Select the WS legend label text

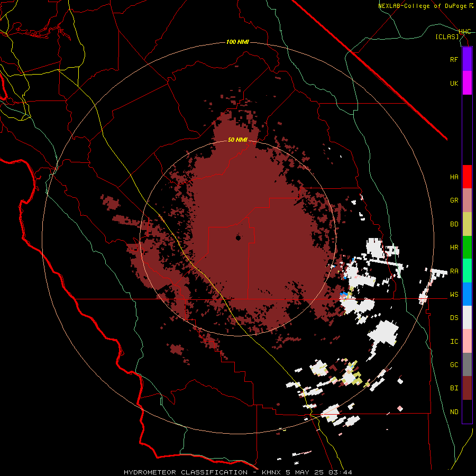[454, 295]
